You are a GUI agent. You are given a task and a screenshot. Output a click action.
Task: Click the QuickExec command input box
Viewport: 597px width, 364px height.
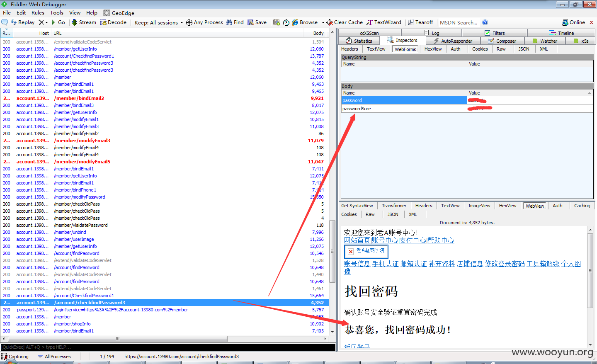168,347
